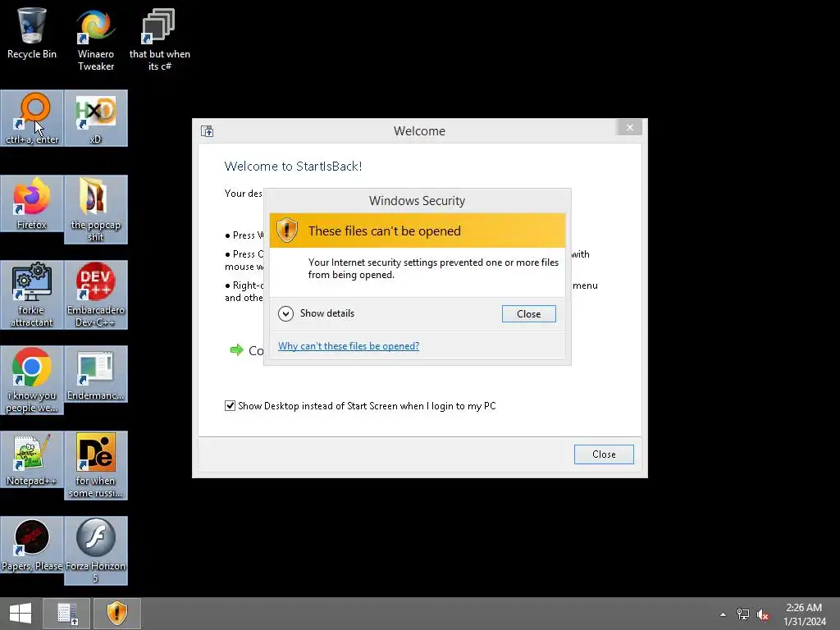
Task: Open the Firefox desktop shortcut
Action: pyautogui.click(x=32, y=203)
